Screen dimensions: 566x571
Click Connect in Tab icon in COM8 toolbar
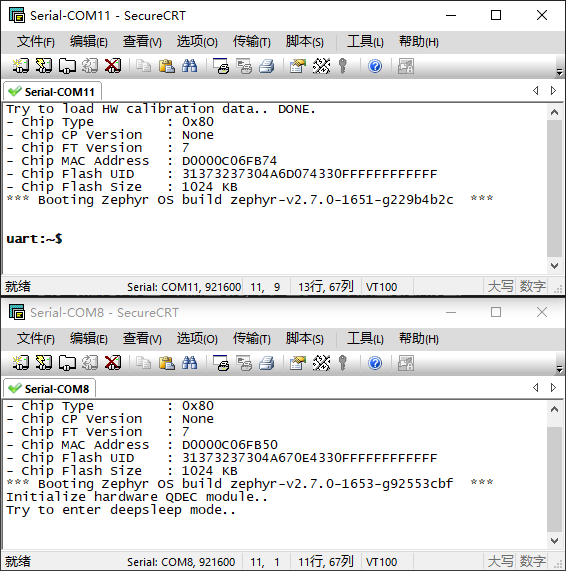[x=67, y=363]
